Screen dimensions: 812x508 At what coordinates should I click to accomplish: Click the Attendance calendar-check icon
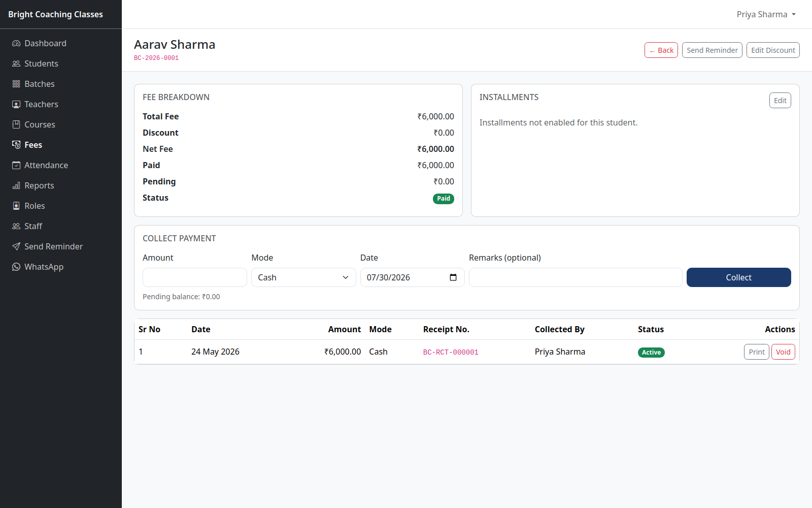(x=16, y=165)
